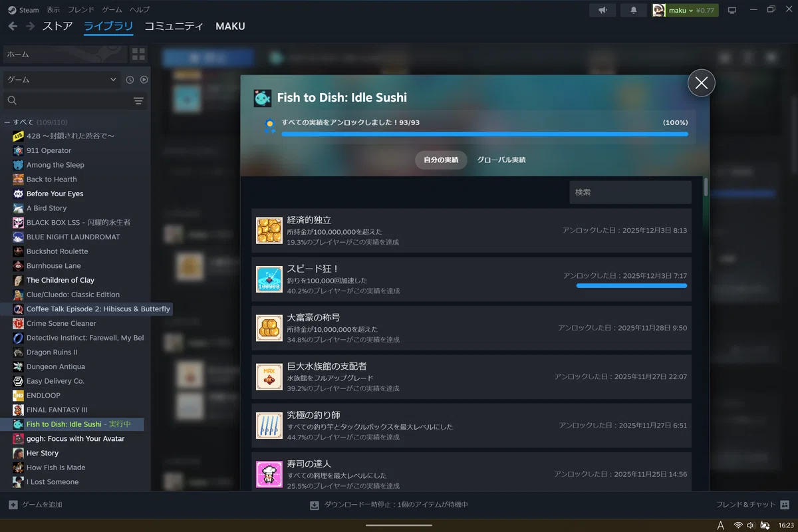Go back with the left arrow
The width and height of the screenshot is (798, 532).
[13, 26]
